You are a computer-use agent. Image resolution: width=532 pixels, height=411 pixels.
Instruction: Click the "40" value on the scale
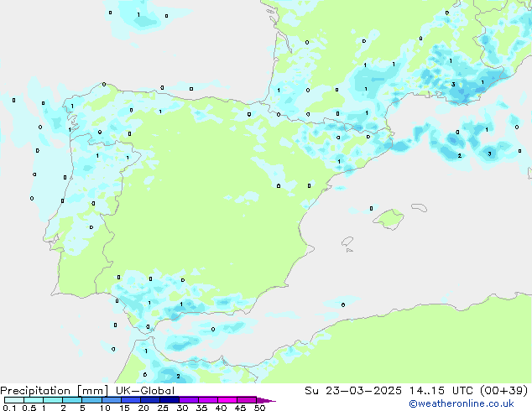pos(221,408)
